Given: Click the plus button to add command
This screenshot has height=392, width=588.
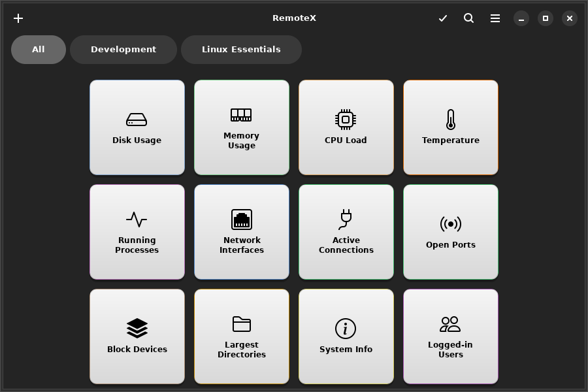Looking at the screenshot, I should coord(18,18).
